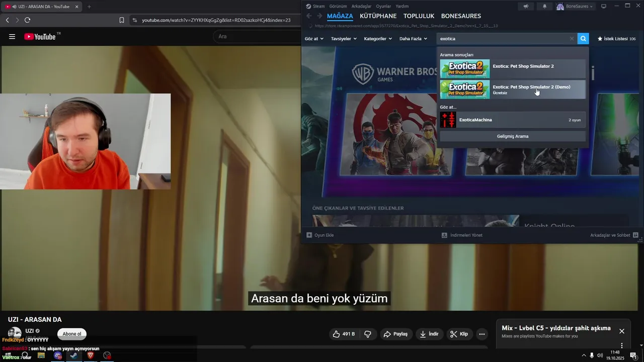This screenshot has width=644, height=362.
Task: Click the UZI channel avatar
Action: pyautogui.click(x=15, y=333)
